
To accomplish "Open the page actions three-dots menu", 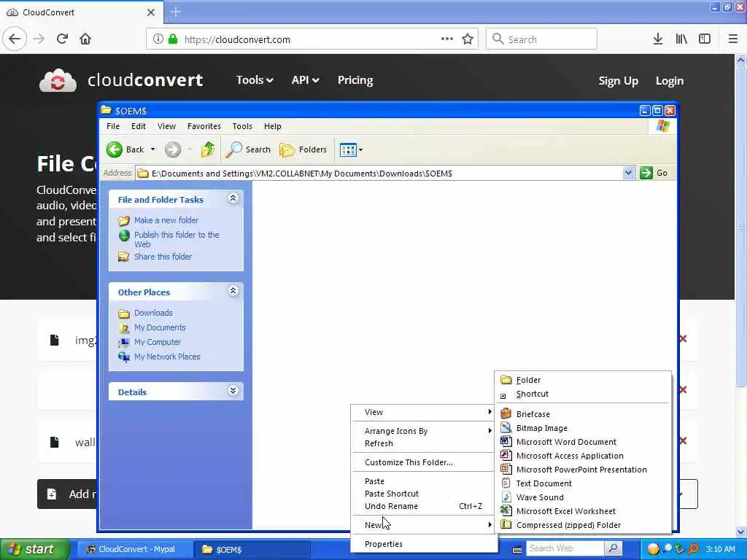I will point(447,39).
